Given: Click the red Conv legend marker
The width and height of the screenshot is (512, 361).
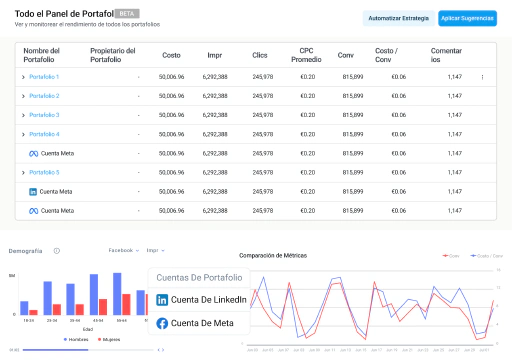Looking at the screenshot, I should (445, 256).
